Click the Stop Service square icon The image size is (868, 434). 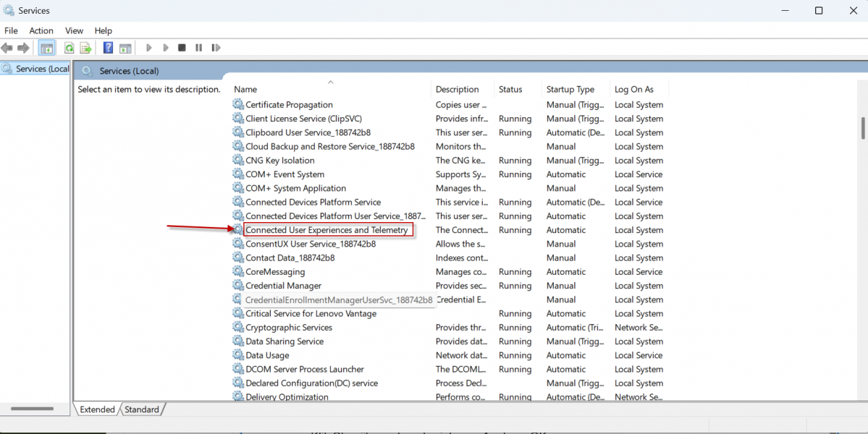[x=182, y=48]
